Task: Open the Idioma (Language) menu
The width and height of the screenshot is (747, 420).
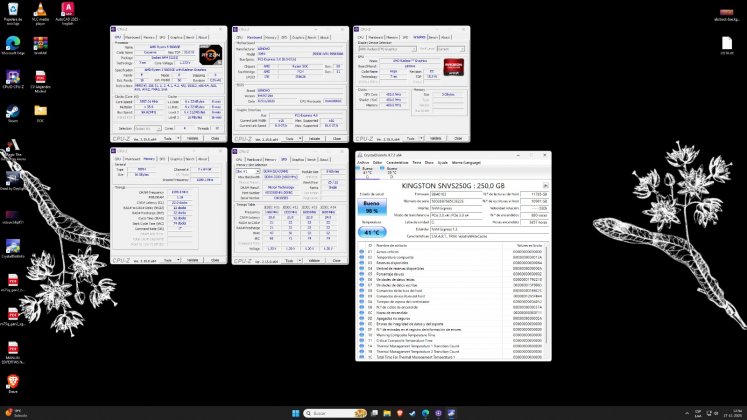Action: pyautogui.click(x=468, y=161)
